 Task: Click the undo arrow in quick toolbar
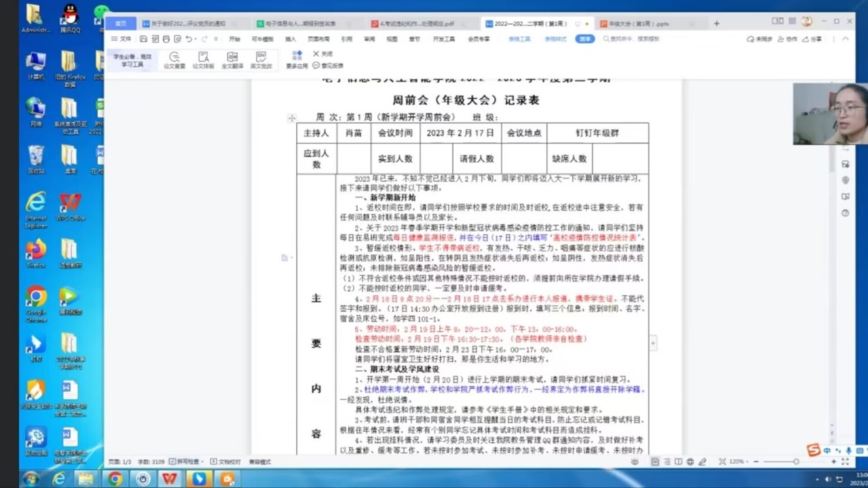[x=189, y=39]
